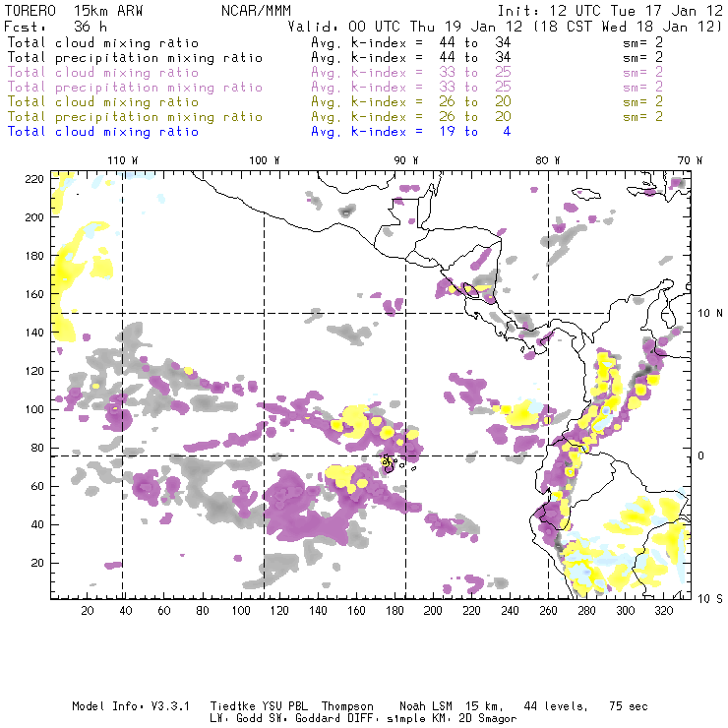The width and height of the screenshot is (728, 728).
Task: Click the purple 'Total cloud mixing ratio' legend line
Action: pyautogui.click(x=103, y=73)
